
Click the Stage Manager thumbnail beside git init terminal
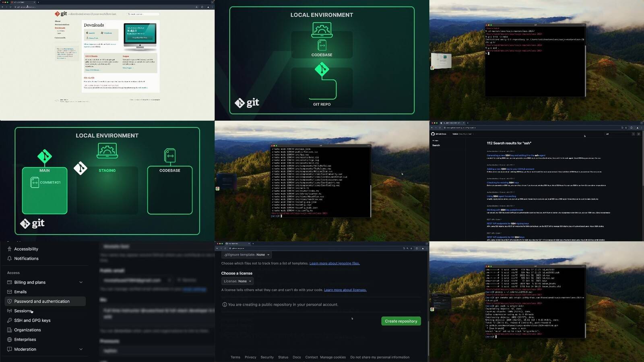pos(441,61)
